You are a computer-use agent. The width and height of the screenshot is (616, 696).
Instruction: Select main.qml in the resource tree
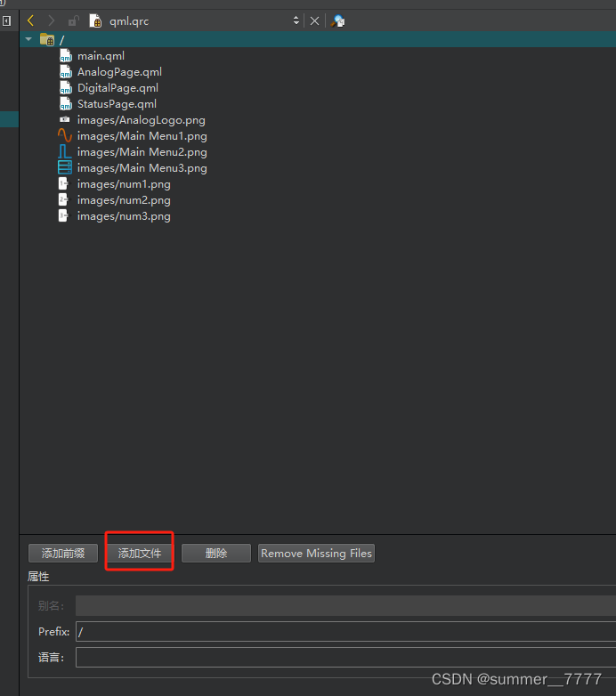coord(101,56)
